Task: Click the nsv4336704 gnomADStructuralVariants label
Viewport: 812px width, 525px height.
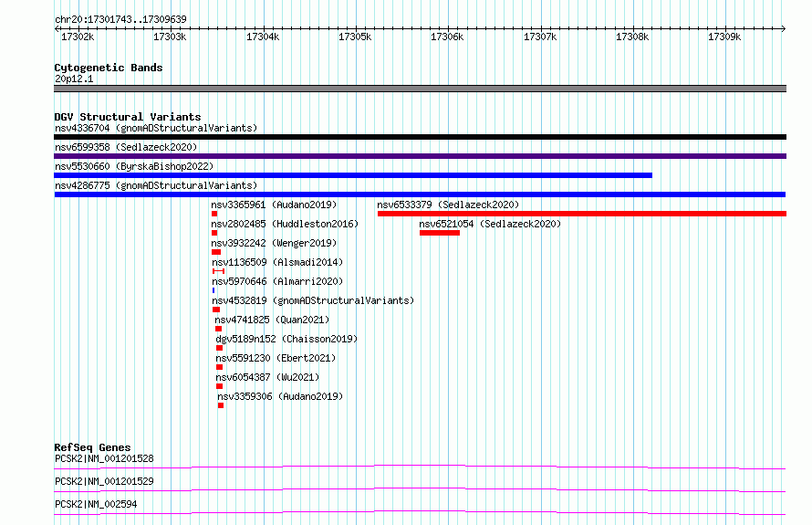Action: (156, 128)
